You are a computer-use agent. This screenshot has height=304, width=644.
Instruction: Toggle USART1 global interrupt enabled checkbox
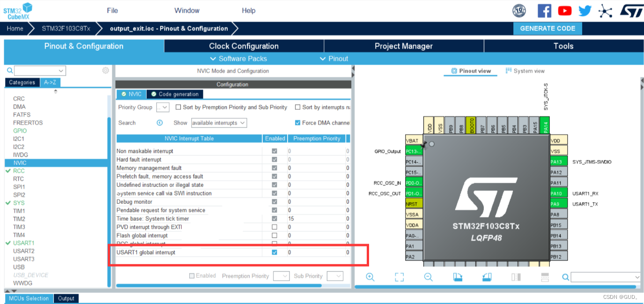(x=274, y=252)
